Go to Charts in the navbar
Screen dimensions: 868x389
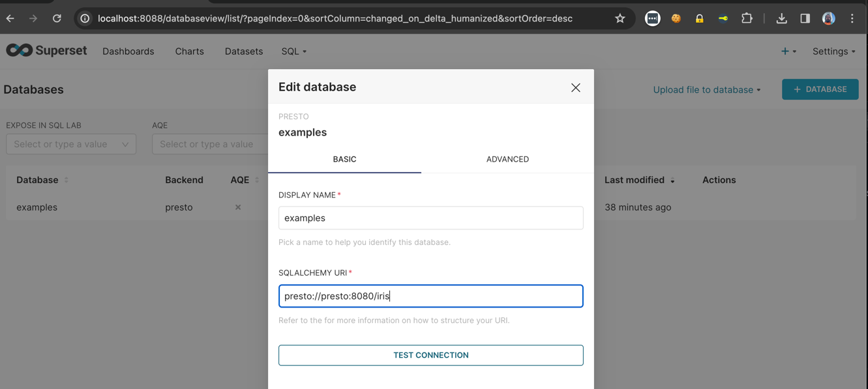click(x=189, y=51)
